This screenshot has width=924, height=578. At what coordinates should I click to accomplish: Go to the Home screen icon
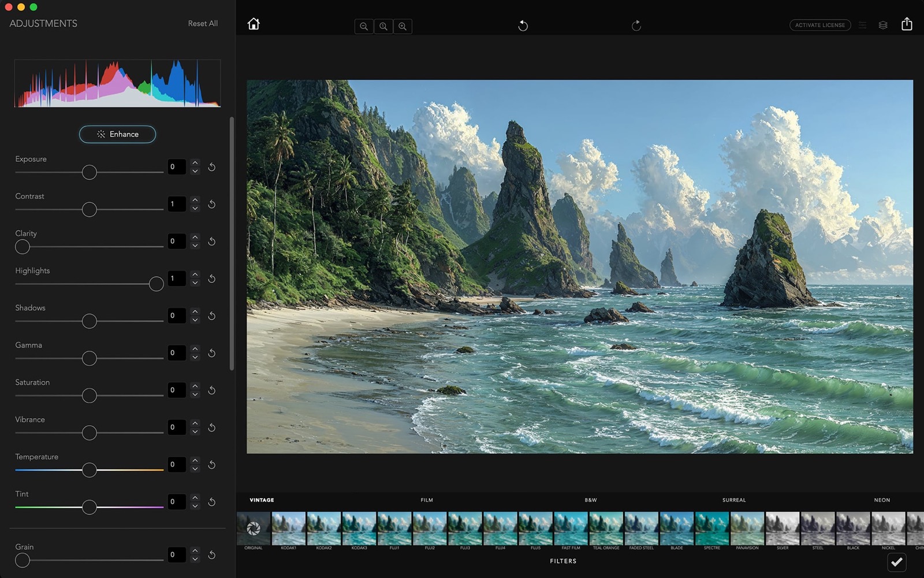click(254, 24)
